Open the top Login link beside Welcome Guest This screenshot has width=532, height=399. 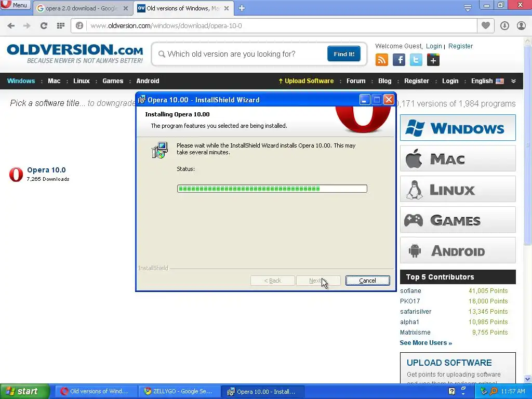(434, 46)
